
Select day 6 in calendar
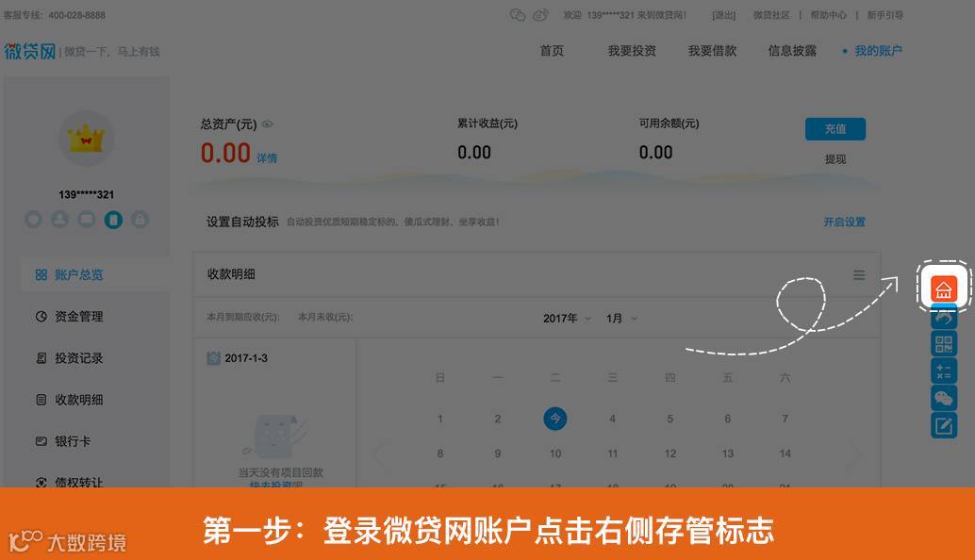coord(728,419)
